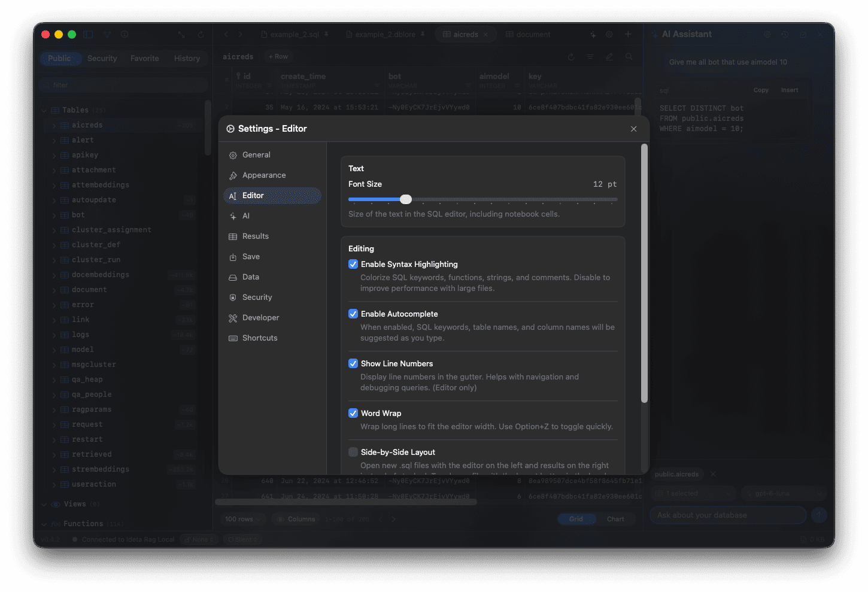
Task: Click the search icon in aicreds table toolbar
Action: point(629,57)
